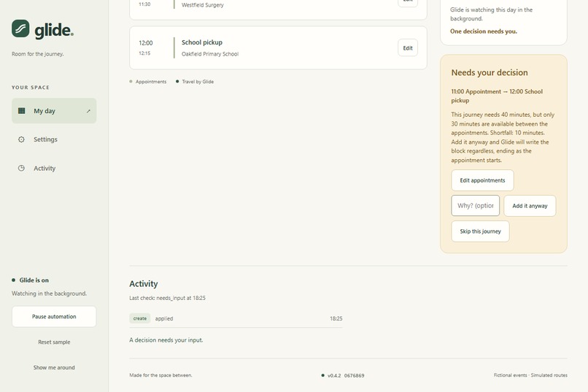Click 'Glide is on' status indicator
Screen dimensions: 588x392
[31, 280]
